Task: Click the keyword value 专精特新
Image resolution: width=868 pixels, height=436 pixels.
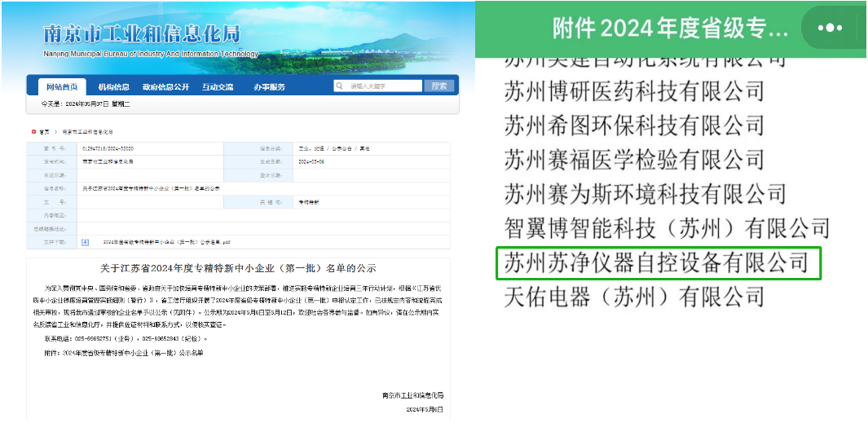Action: point(309,202)
